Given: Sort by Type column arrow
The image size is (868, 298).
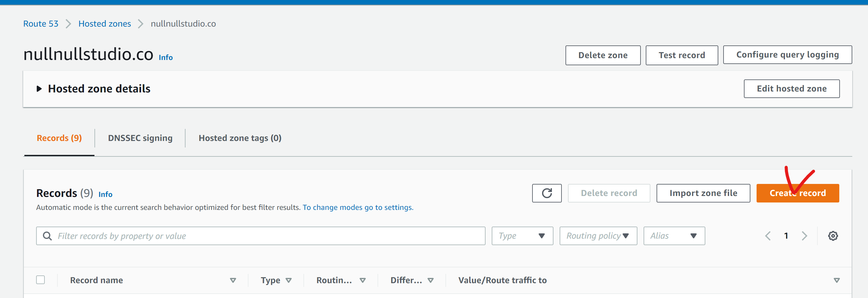Looking at the screenshot, I should click(288, 280).
